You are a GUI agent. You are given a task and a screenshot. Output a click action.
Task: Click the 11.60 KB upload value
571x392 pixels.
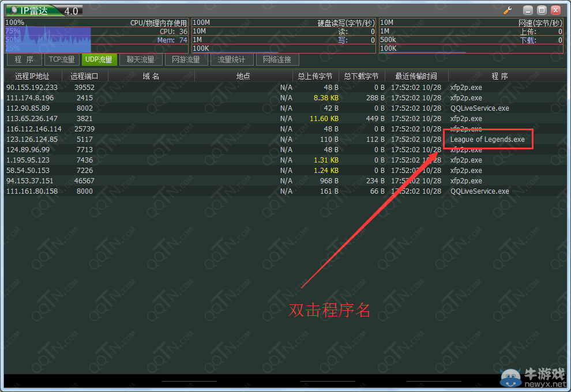tap(324, 119)
